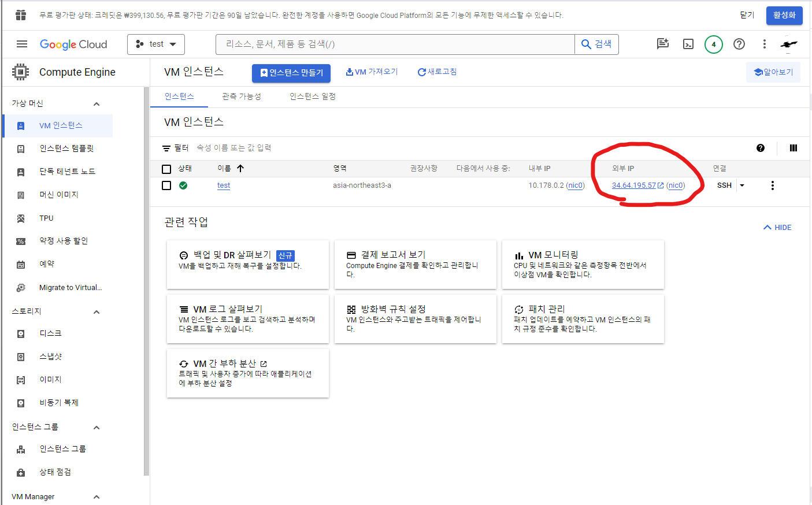Screen dimensions: 812x505
Task: Open notifications badge showing 4
Action: pyautogui.click(x=714, y=44)
